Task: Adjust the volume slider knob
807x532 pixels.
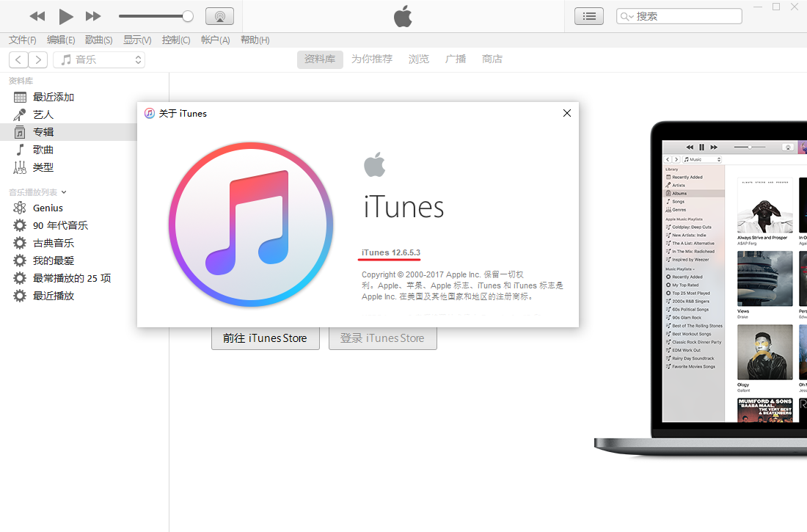Action: [x=188, y=16]
